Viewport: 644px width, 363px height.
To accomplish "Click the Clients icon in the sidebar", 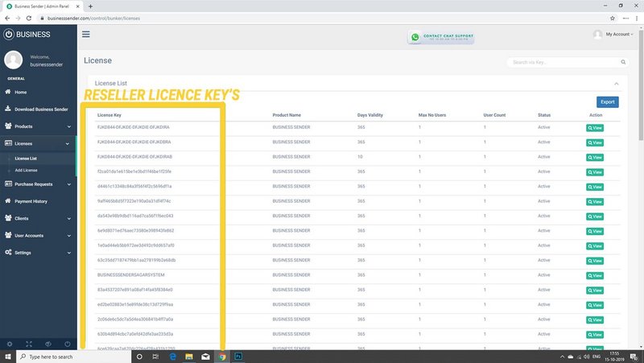I will (8, 218).
